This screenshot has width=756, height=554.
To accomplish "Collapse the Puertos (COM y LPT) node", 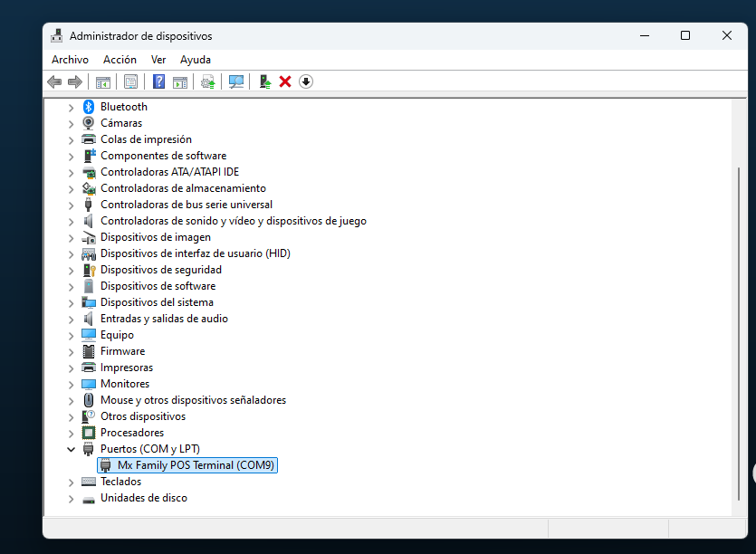I will click(x=72, y=449).
